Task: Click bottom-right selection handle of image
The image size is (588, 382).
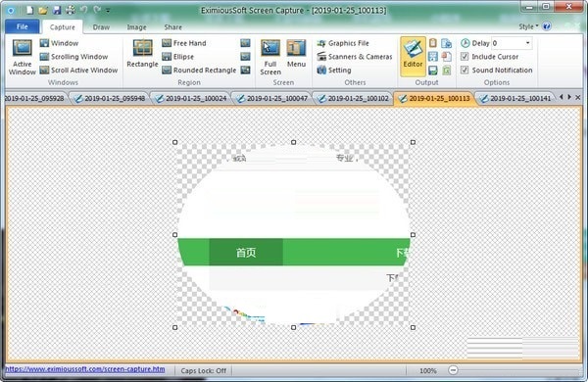Action: point(413,327)
